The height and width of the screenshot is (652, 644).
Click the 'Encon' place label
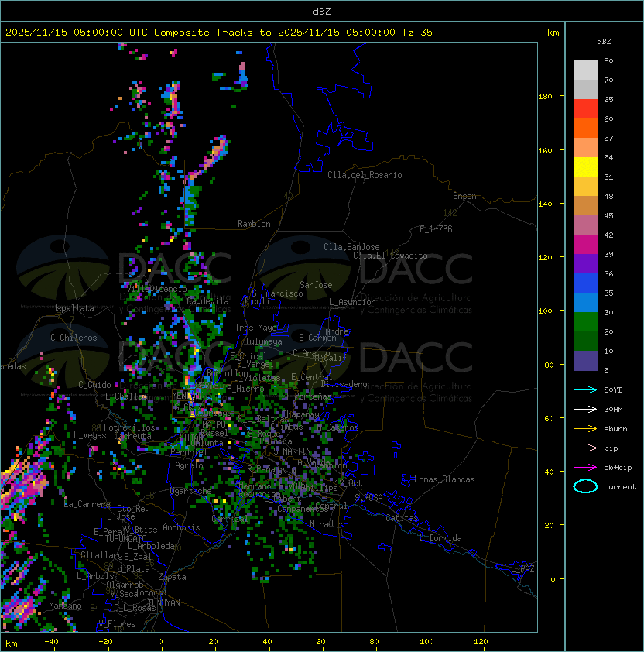464,196
